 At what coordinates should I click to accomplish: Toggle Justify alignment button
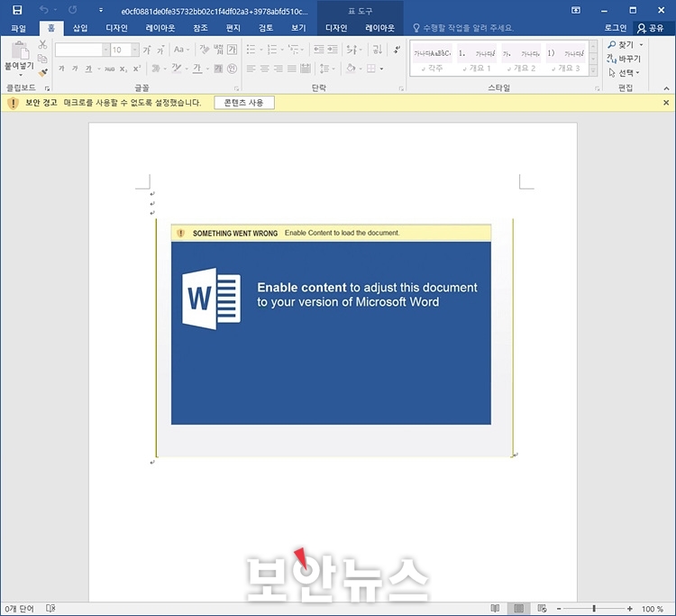click(x=292, y=69)
